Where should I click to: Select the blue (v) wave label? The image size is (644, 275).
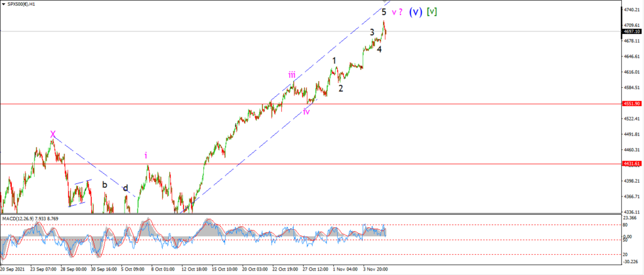(415, 12)
